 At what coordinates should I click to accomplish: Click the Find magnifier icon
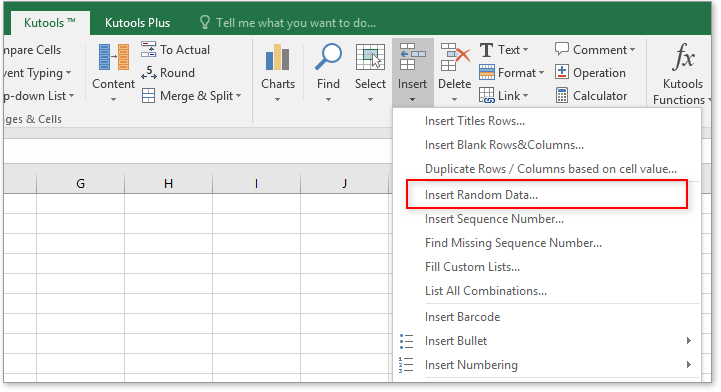coord(328,57)
